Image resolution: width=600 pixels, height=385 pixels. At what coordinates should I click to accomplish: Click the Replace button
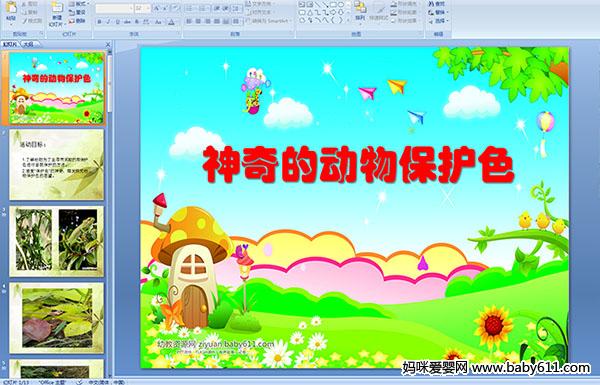click(437, 12)
